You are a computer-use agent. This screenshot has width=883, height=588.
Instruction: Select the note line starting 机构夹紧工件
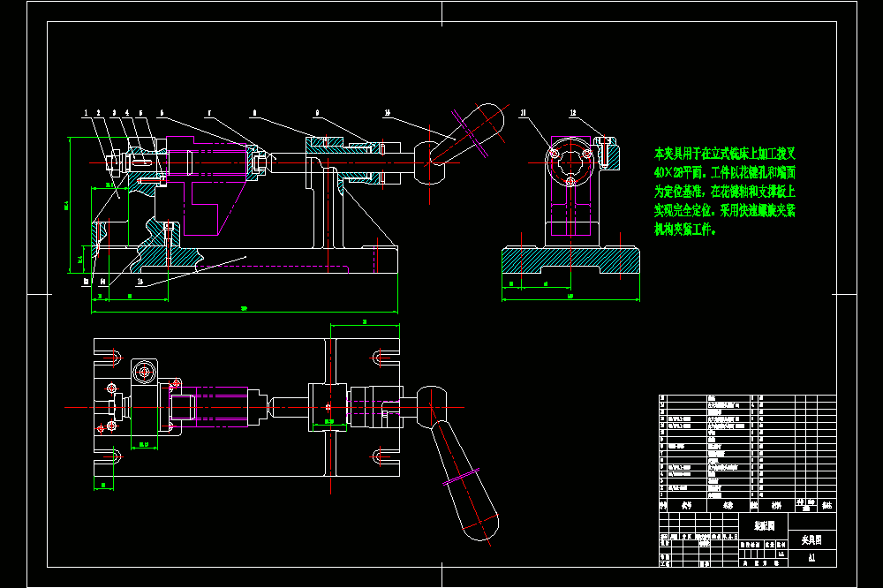685,230
